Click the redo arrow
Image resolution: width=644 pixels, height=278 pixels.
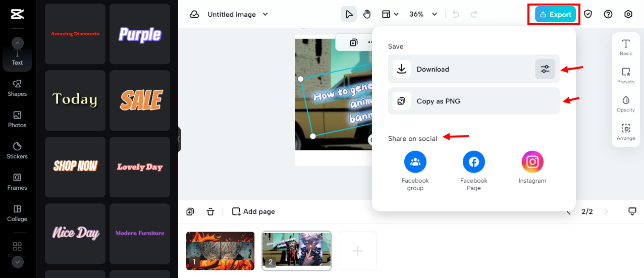[x=474, y=14]
